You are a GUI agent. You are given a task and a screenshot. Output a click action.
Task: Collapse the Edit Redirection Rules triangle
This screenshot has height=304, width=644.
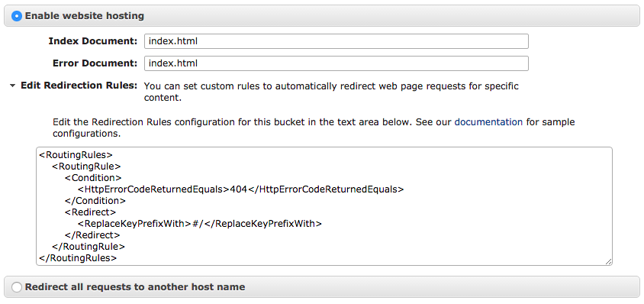click(x=13, y=86)
